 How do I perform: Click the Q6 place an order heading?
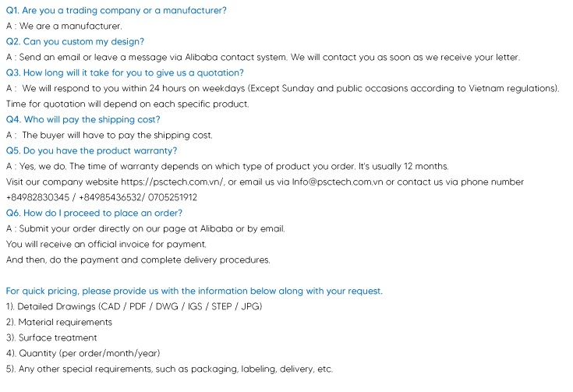(94, 213)
